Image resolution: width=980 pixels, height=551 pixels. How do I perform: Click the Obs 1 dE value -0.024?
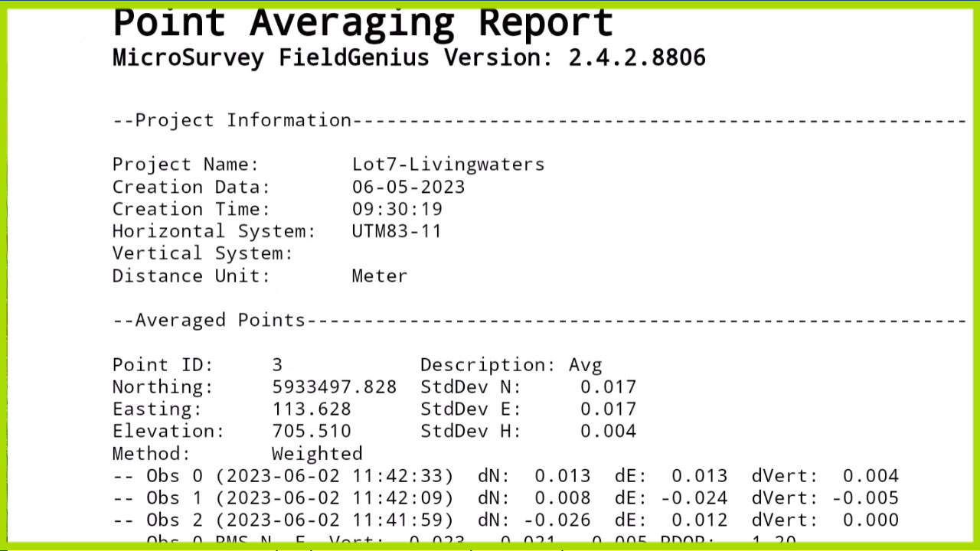(694, 498)
